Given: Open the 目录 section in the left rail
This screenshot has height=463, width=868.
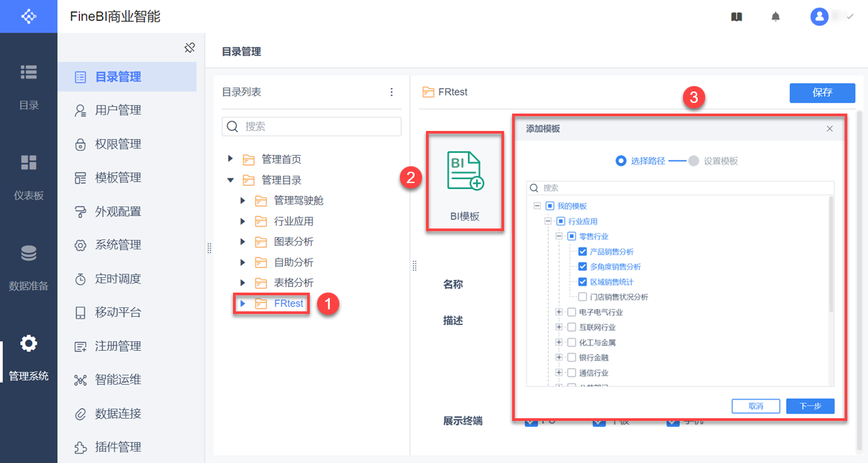Looking at the screenshot, I should (x=29, y=87).
